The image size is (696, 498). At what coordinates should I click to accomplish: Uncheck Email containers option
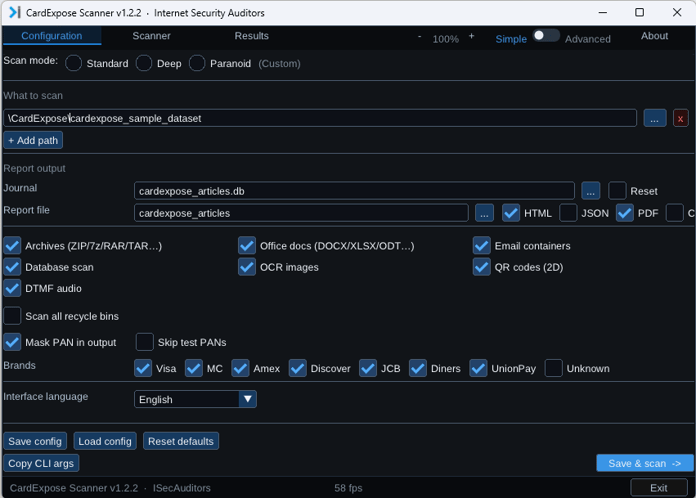pyautogui.click(x=482, y=245)
